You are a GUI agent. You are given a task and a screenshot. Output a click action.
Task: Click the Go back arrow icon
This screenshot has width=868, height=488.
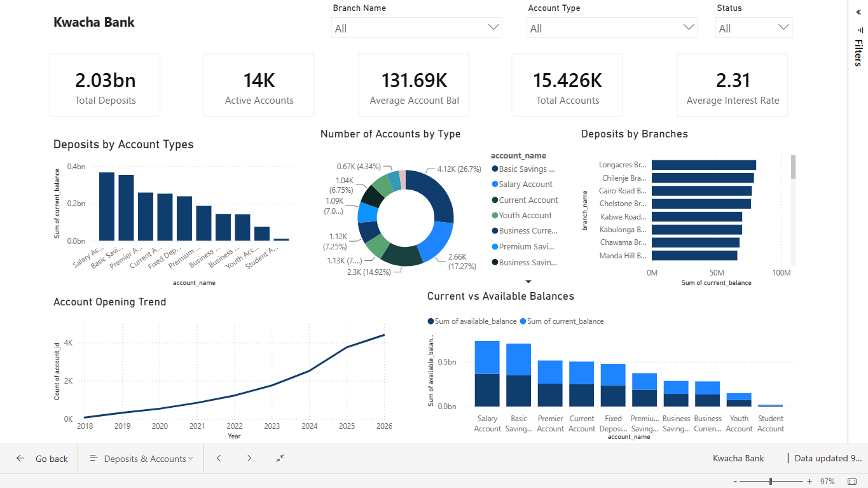pos(20,458)
